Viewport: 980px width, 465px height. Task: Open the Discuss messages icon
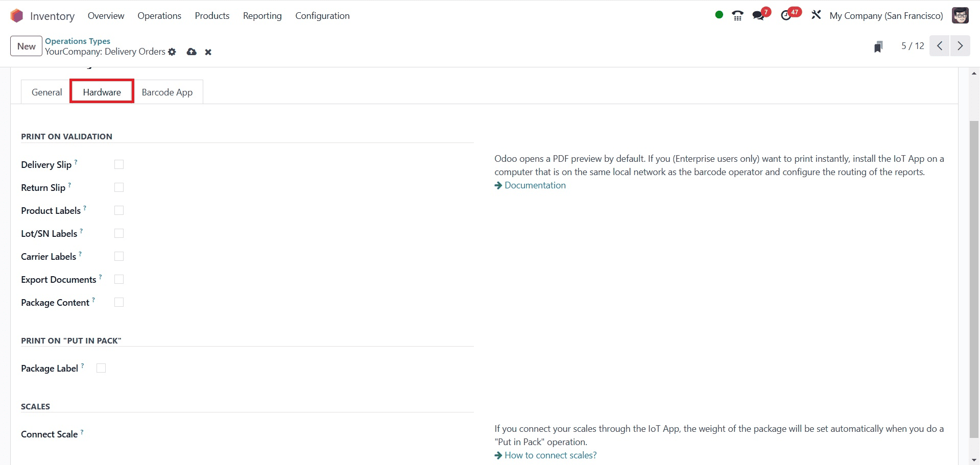(758, 16)
